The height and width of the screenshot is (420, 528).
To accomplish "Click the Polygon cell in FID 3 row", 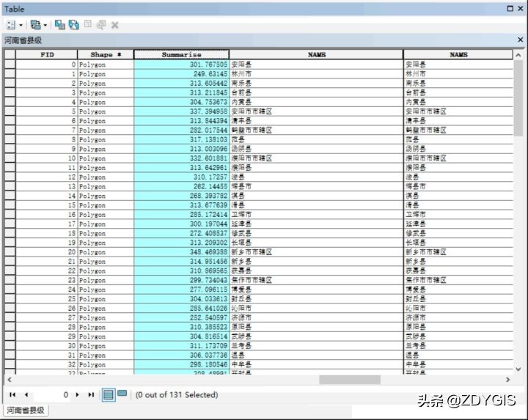I will point(106,92).
